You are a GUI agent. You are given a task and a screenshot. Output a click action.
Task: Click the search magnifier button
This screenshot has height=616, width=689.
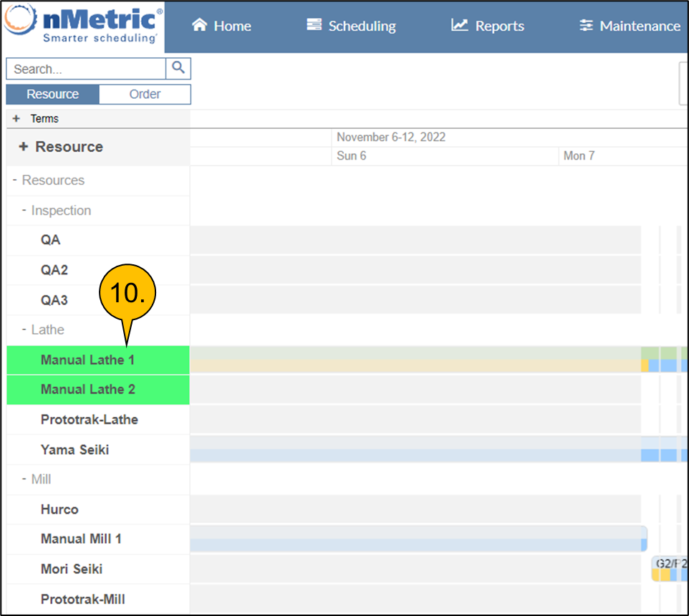[178, 68]
